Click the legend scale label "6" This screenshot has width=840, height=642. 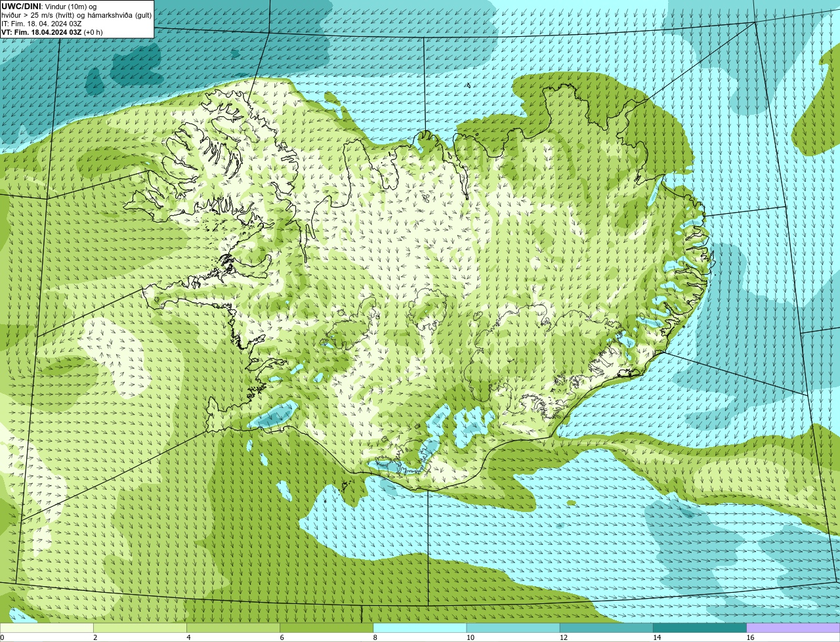point(282,637)
